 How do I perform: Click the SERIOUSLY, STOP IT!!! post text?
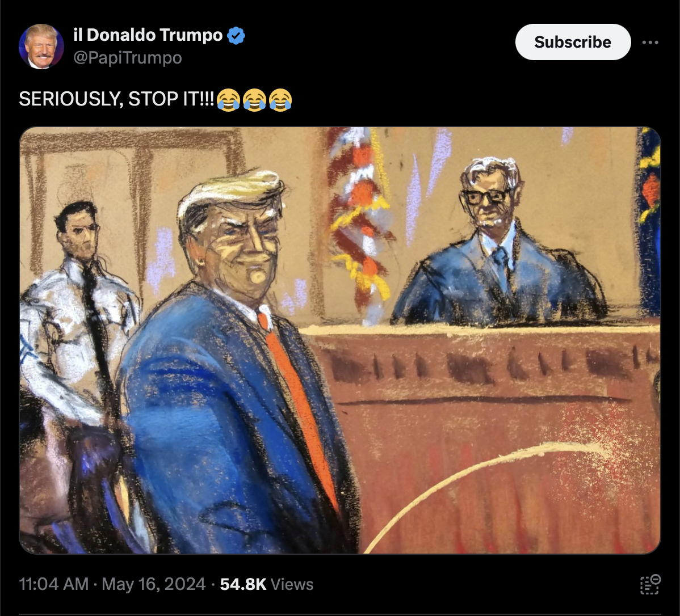coord(116,99)
